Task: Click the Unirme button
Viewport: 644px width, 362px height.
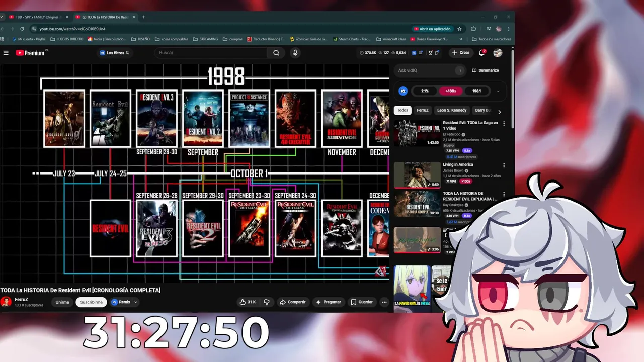Action: point(62,302)
